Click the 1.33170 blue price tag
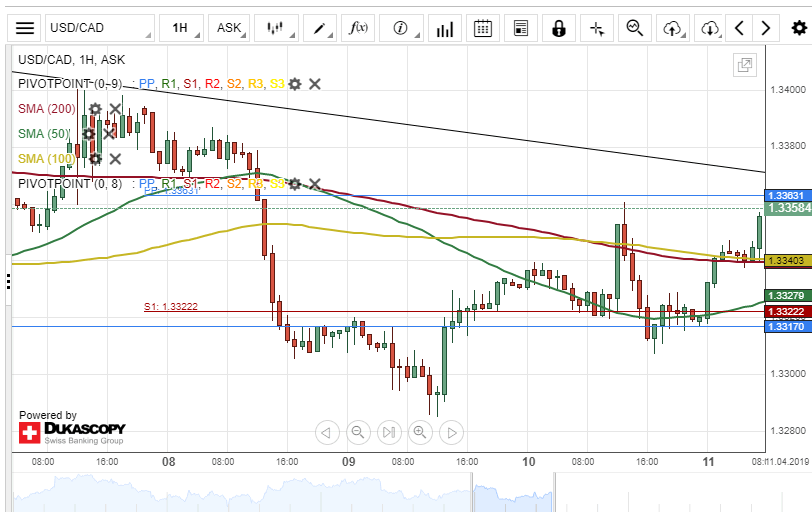This screenshot has height=519, width=812. (x=788, y=326)
